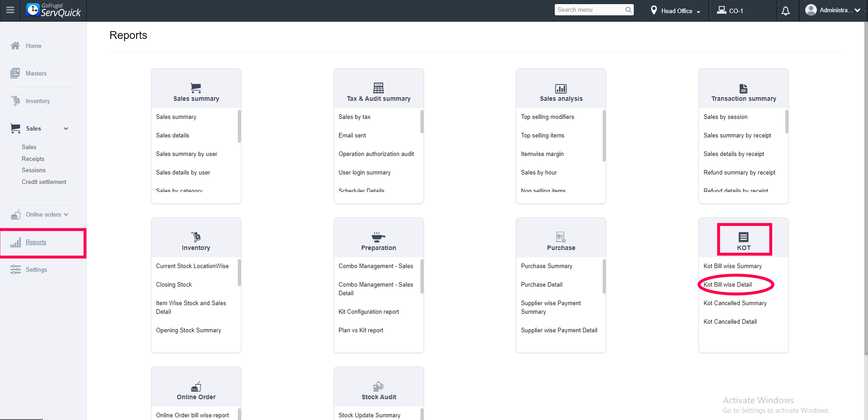Open the Administrator account dropdown arrow
This screenshot has width=868, height=420.
(x=857, y=10)
